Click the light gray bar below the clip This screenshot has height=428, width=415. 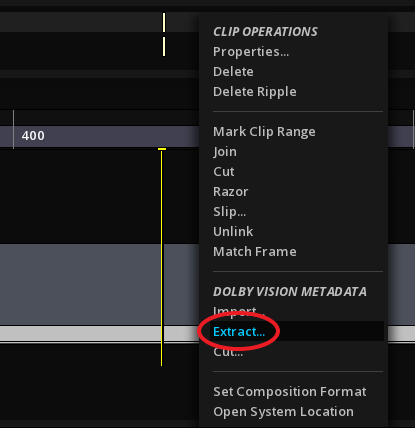(99, 334)
